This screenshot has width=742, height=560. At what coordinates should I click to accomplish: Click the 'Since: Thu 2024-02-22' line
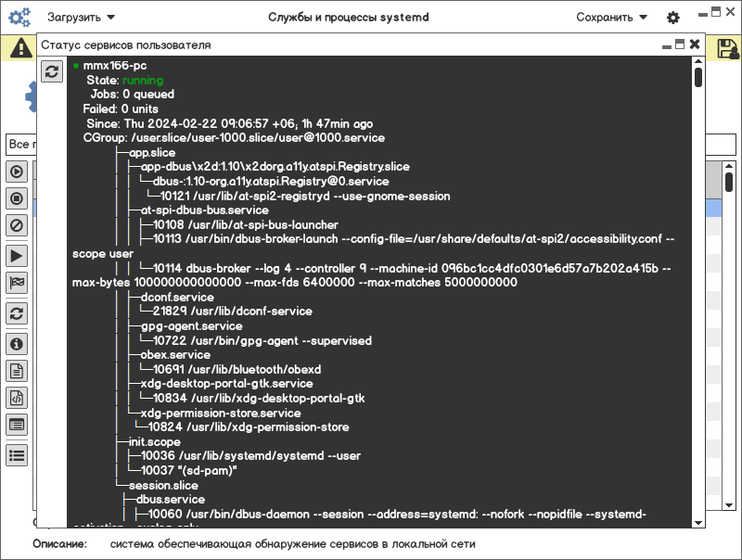pos(229,124)
